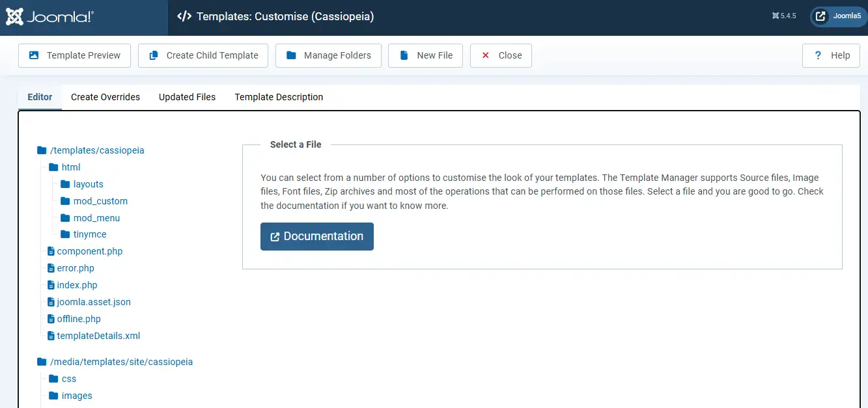Click the Help question mark icon
Screen dimensions: 868x408
pyautogui.click(x=818, y=55)
